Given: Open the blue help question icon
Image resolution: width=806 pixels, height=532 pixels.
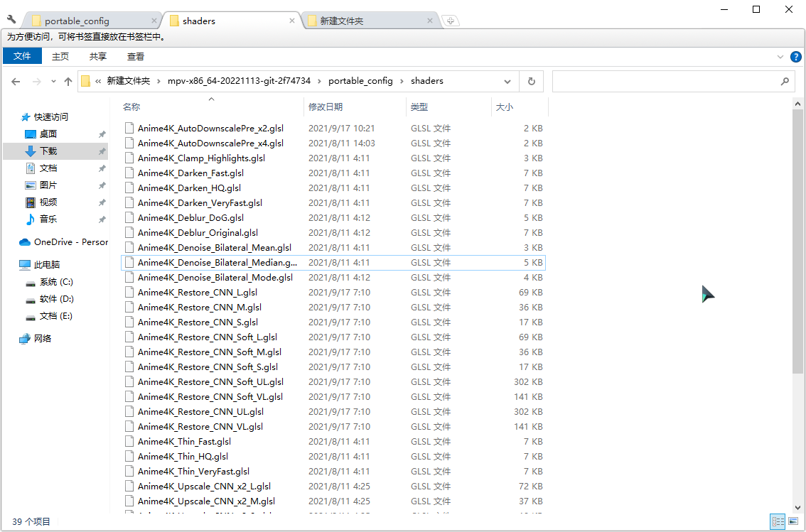Looking at the screenshot, I should tap(796, 57).
